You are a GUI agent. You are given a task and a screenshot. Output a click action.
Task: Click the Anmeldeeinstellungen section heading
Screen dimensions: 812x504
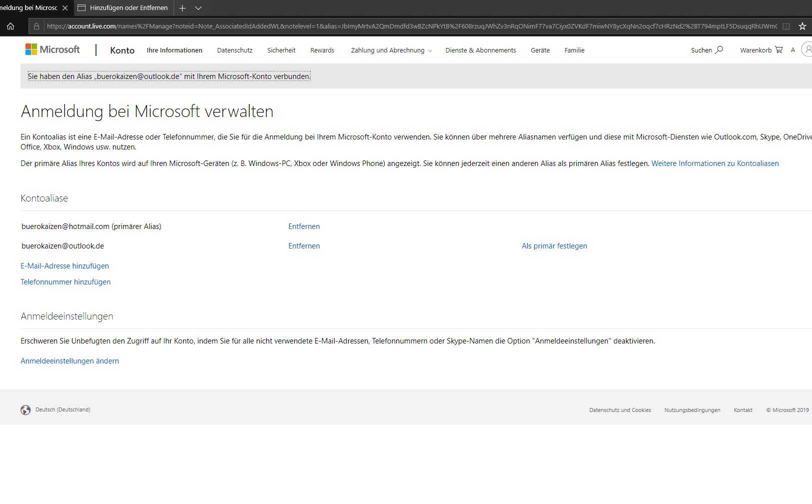(67, 316)
